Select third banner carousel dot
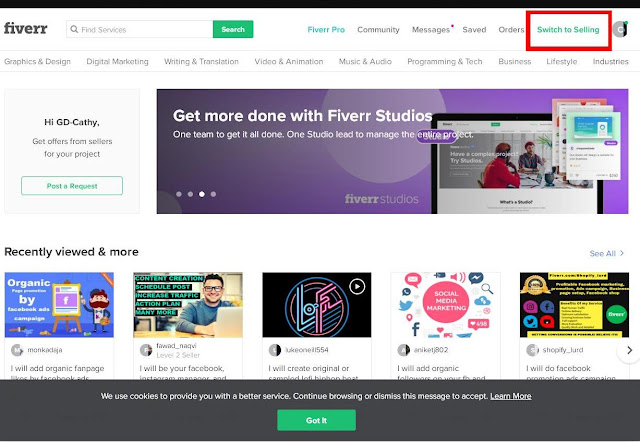This screenshot has height=442, width=640. (x=202, y=194)
